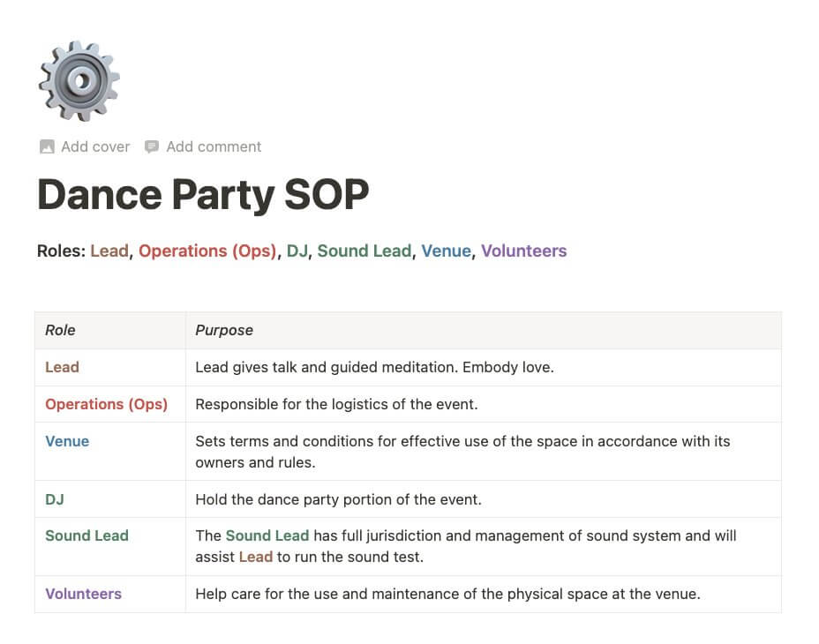Click the Purpose column header cell
The image size is (819, 644).
(x=484, y=330)
